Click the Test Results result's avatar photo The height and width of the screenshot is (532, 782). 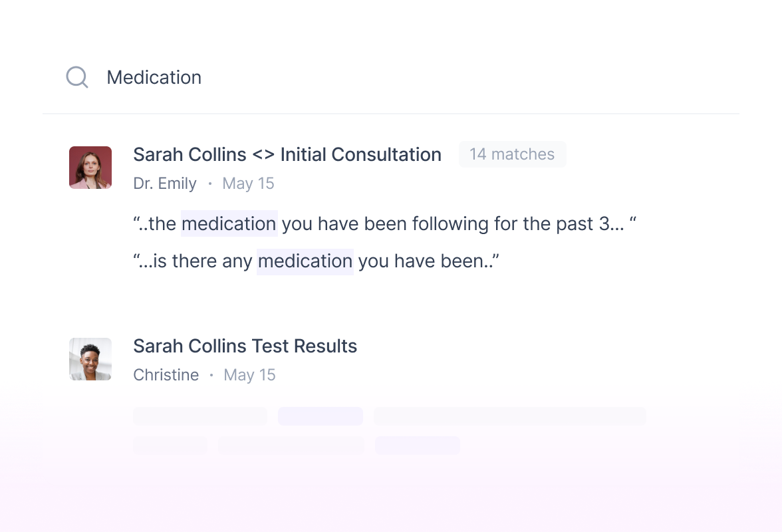pos(90,359)
